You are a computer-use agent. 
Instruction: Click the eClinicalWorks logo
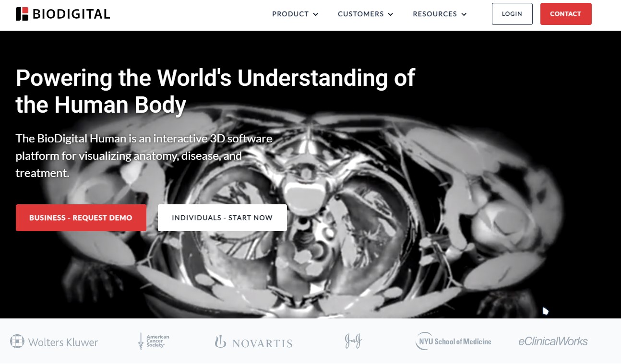[x=553, y=341]
